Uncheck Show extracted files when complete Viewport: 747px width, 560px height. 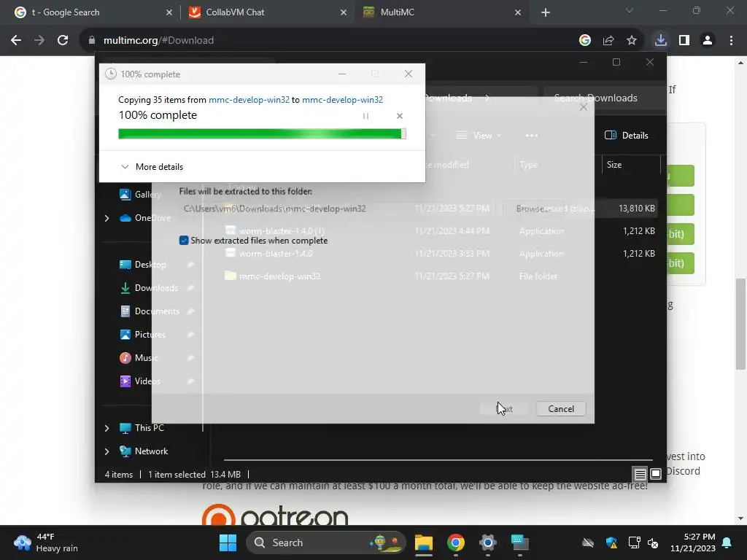click(x=183, y=241)
